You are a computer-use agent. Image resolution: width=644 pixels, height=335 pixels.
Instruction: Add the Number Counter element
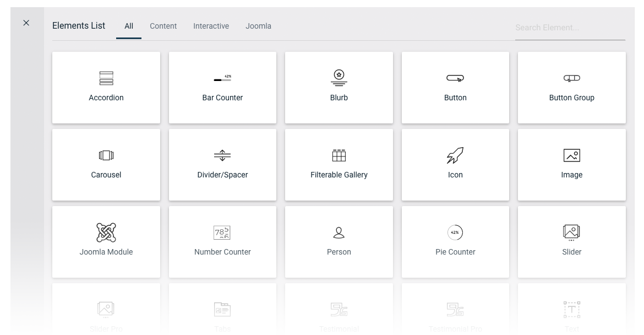pyautogui.click(x=222, y=242)
